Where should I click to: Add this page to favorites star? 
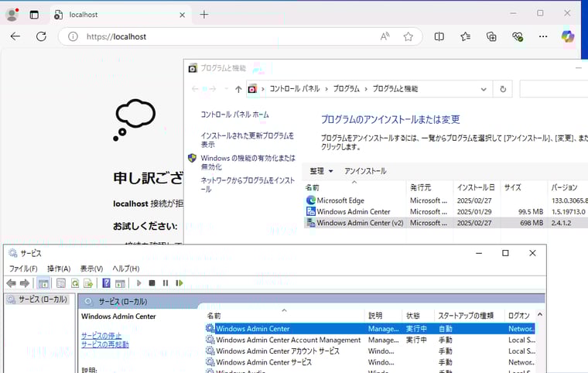tap(408, 36)
